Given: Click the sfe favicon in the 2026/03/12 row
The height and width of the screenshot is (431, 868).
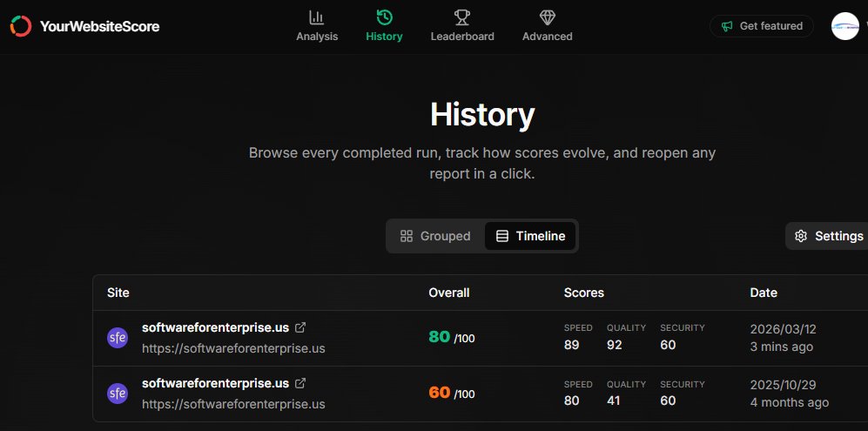Looking at the screenshot, I should [118, 338].
